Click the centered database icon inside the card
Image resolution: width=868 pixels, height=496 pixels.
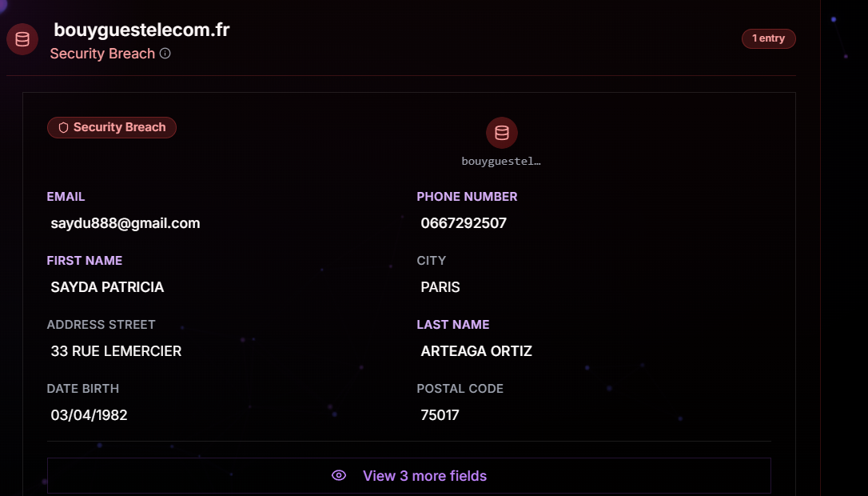(501, 133)
